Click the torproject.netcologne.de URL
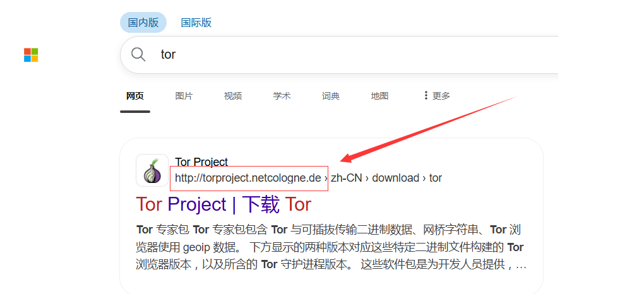Screen dimensions: 644x294 pos(248,178)
